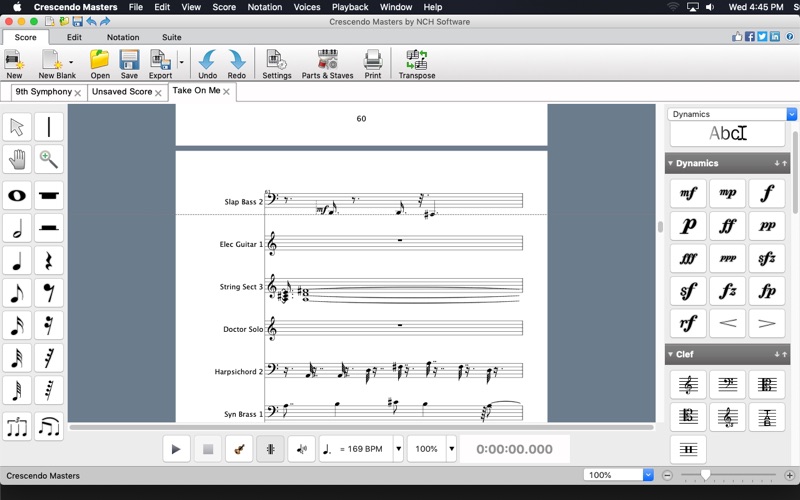Open the 9th Symphony score tab

pos(43,92)
